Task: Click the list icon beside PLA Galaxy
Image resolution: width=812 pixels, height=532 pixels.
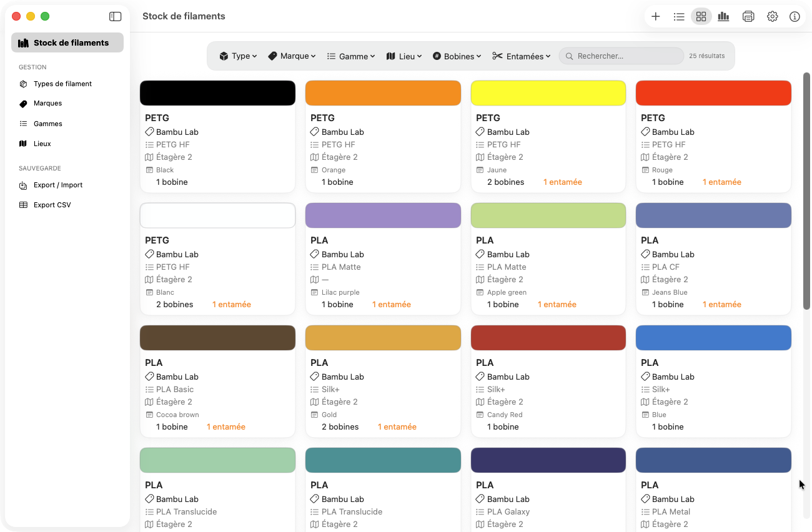Action: coord(480,512)
